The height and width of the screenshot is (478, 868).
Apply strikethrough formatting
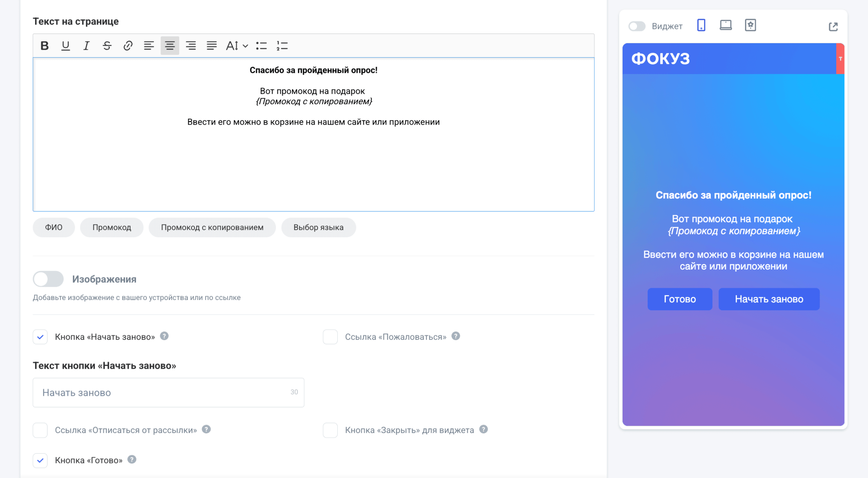107,46
